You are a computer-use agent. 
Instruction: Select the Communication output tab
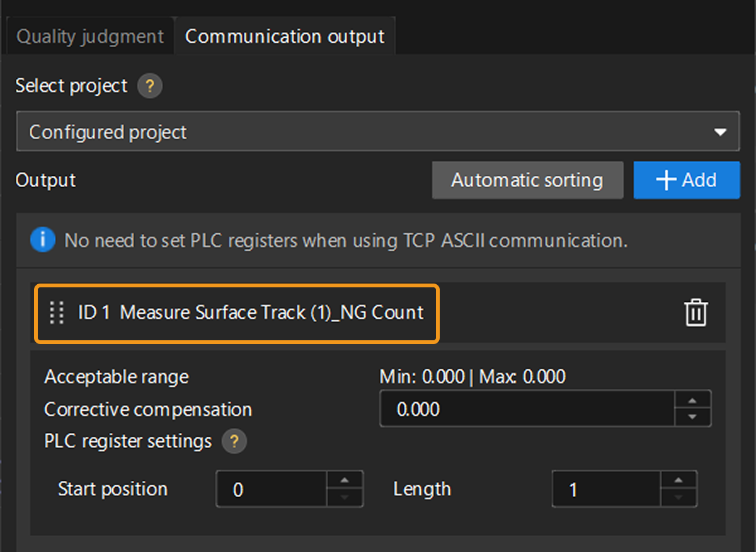tap(285, 37)
